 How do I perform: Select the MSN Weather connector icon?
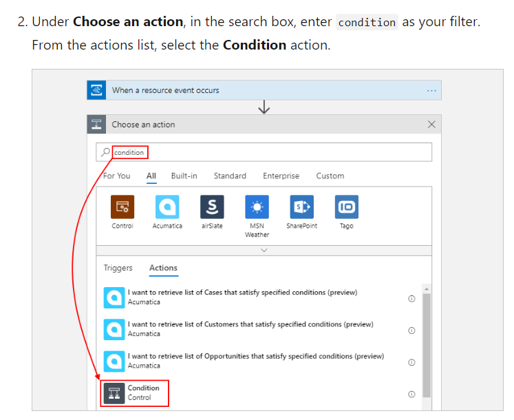coord(257,207)
